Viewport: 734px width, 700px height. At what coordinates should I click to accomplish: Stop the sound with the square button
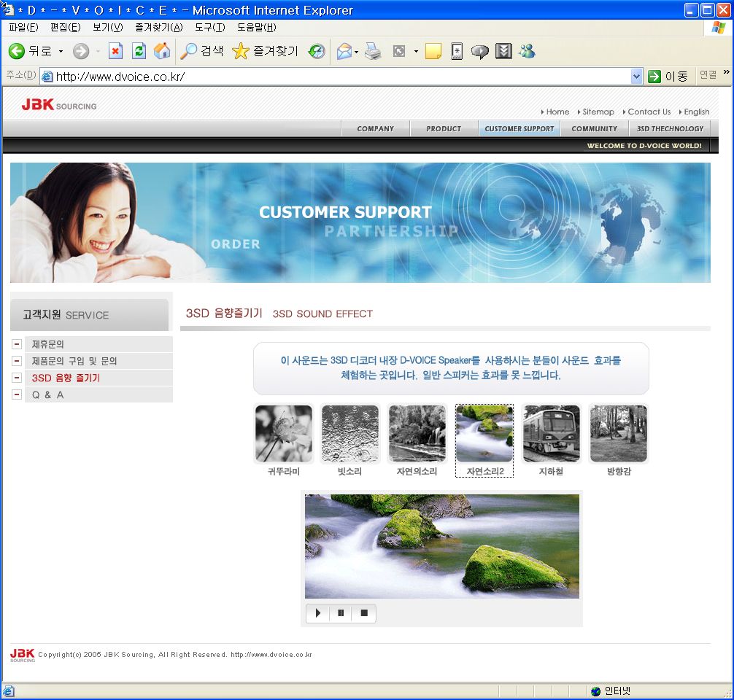click(x=364, y=613)
